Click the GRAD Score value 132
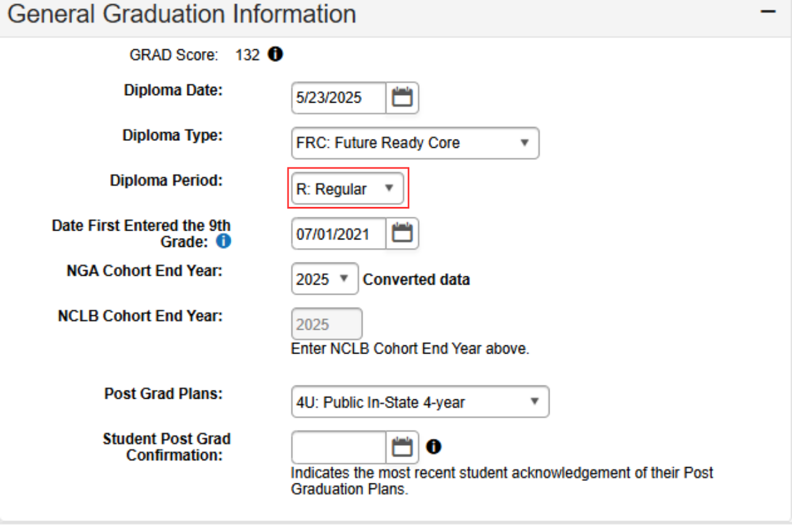 point(247,55)
